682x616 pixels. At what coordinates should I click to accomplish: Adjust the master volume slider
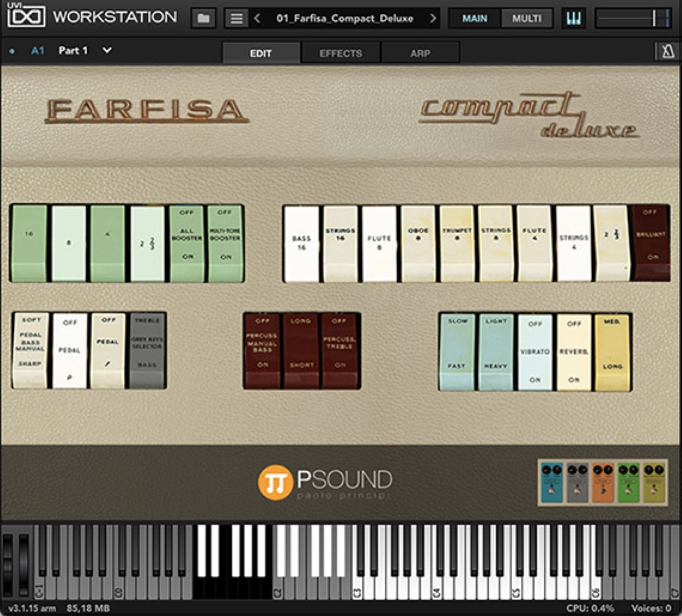click(633, 18)
